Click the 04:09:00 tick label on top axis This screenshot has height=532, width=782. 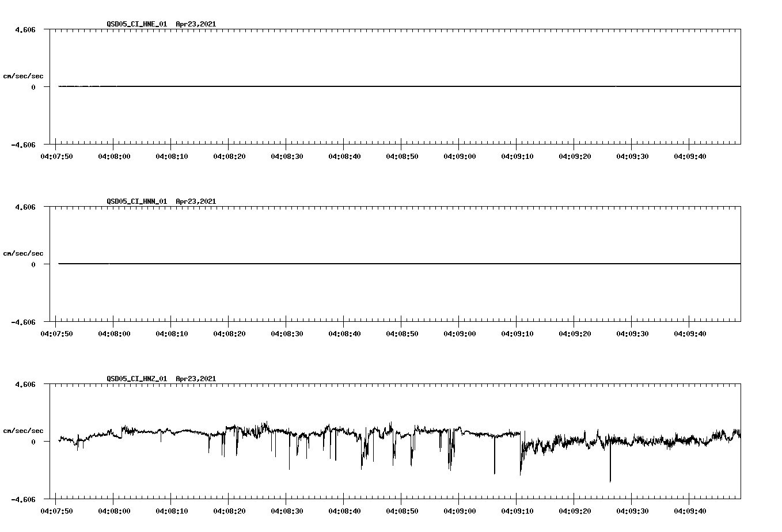pos(461,155)
